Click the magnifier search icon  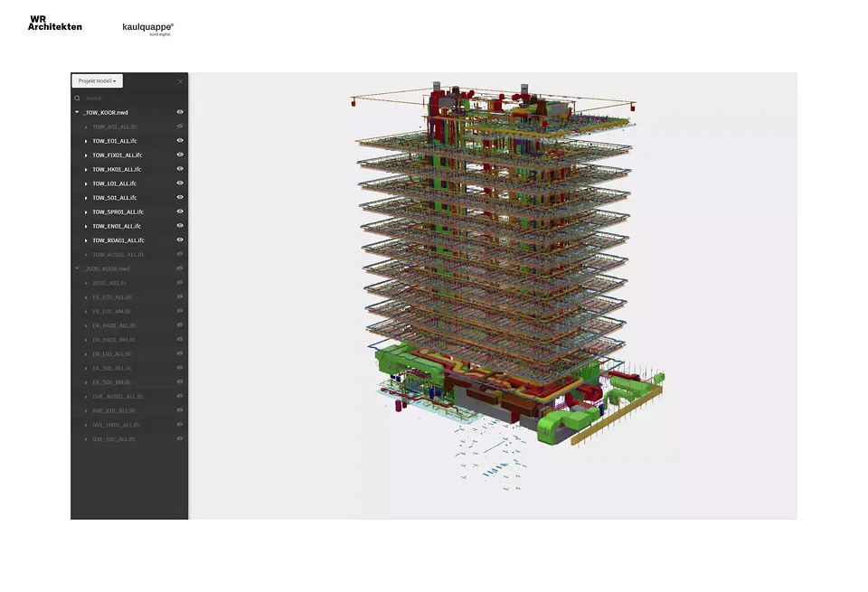(x=78, y=98)
